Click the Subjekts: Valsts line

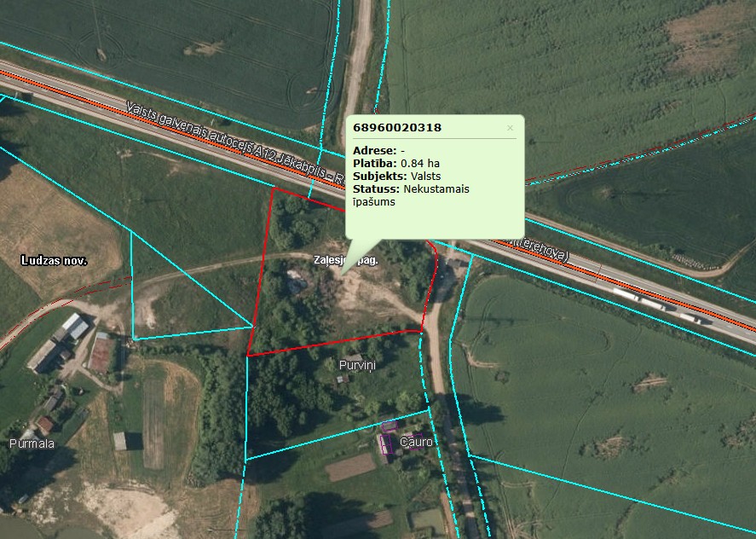click(396, 177)
